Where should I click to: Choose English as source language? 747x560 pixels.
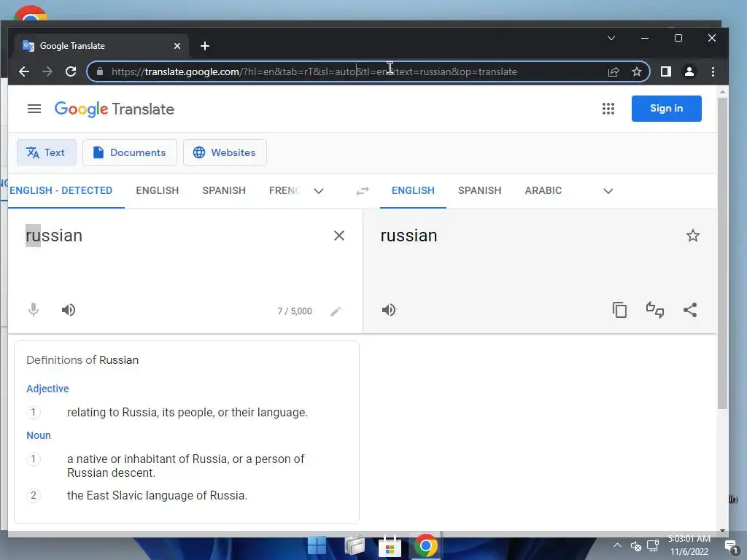coord(158,190)
